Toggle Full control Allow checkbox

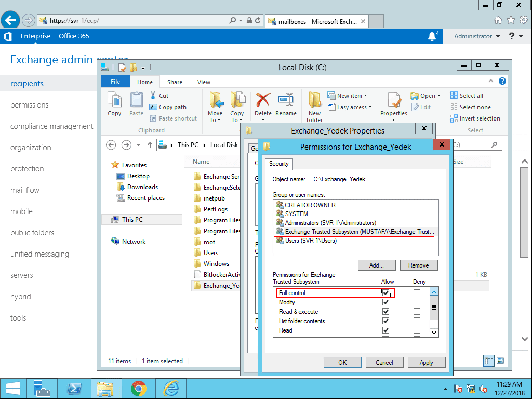click(x=386, y=293)
